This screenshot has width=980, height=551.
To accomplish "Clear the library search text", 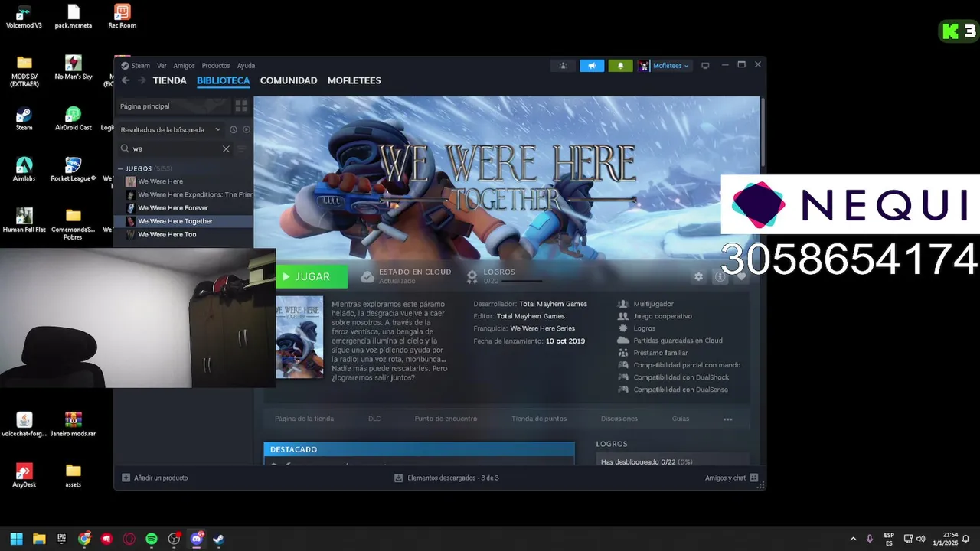I will pos(226,148).
